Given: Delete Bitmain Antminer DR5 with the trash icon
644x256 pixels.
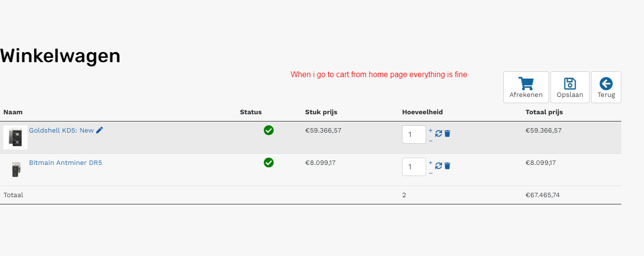Looking at the screenshot, I should tap(447, 166).
